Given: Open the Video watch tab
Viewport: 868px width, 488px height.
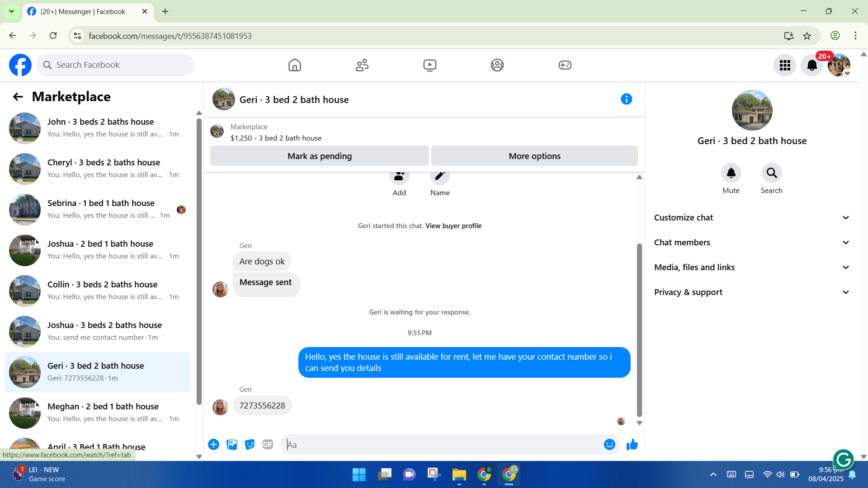Looking at the screenshot, I should pos(429,65).
